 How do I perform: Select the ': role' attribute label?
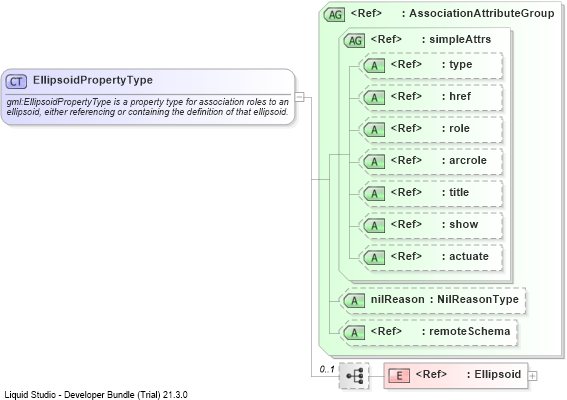pos(456,128)
